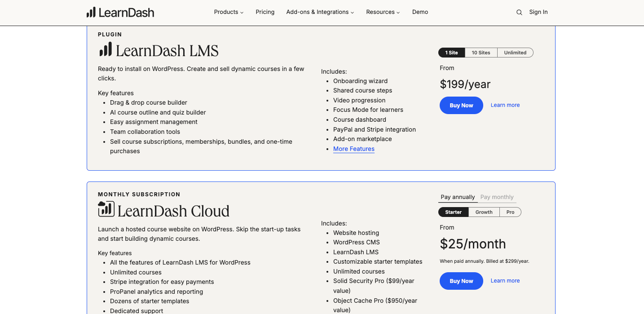Image resolution: width=644 pixels, height=314 pixels.
Task: Click 'Stripe integration for easy payments'
Action: point(162,282)
